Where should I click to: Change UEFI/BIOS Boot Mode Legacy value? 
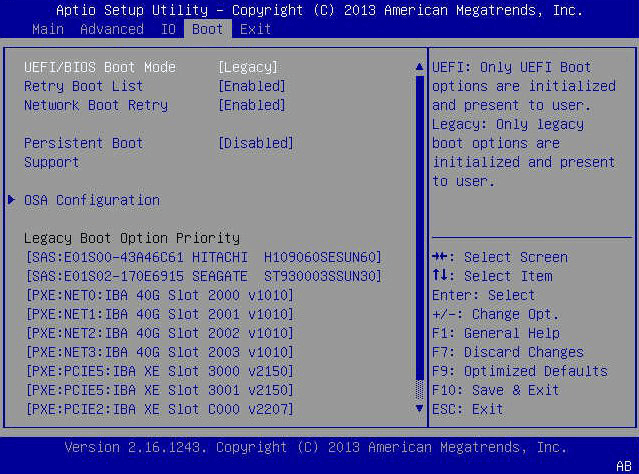pos(247,67)
